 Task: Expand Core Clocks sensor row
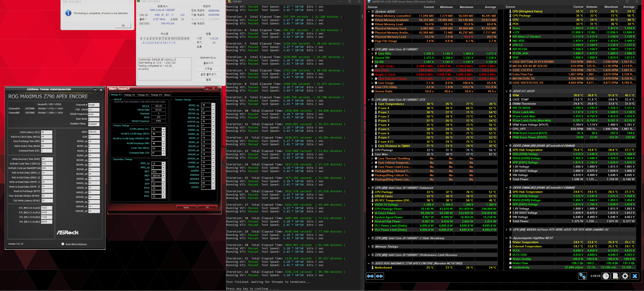coord(372,66)
